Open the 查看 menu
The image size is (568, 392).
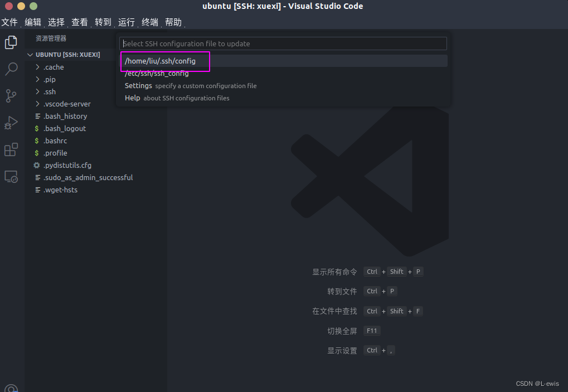coord(80,22)
